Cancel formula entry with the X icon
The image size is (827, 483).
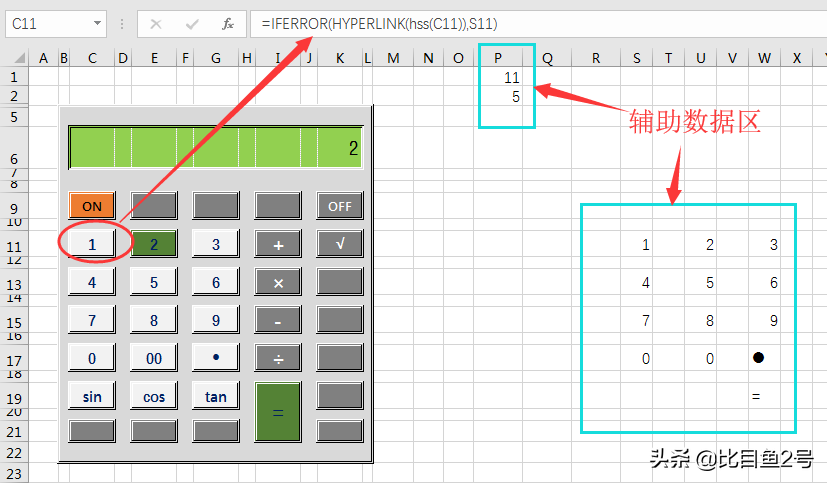pyautogui.click(x=156, y=24)
